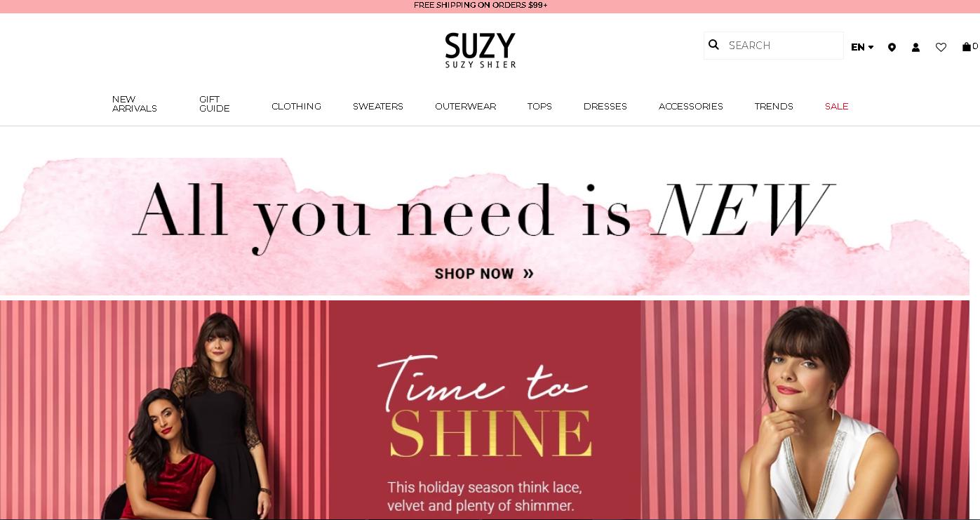This screenshot has height=520, width=980.
Task: Open the Accessories menu
Action: click(691, 107)
